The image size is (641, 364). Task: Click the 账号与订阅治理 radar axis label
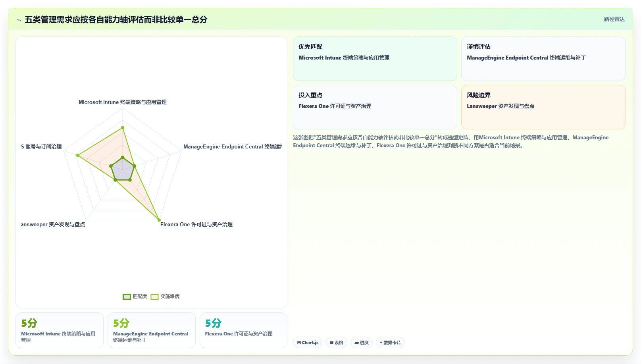(x=41, y=146)
